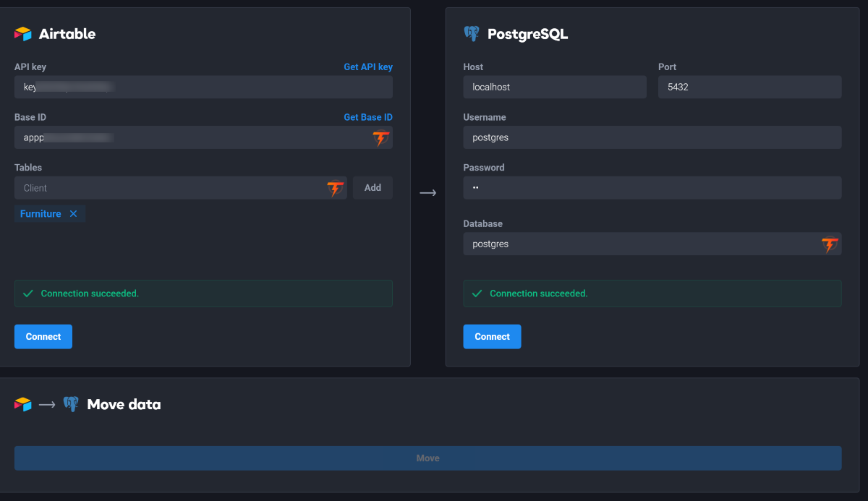Screen dimensions: 868x501
Task: Edit the Port field showing 5432
Action: (750, 87)
